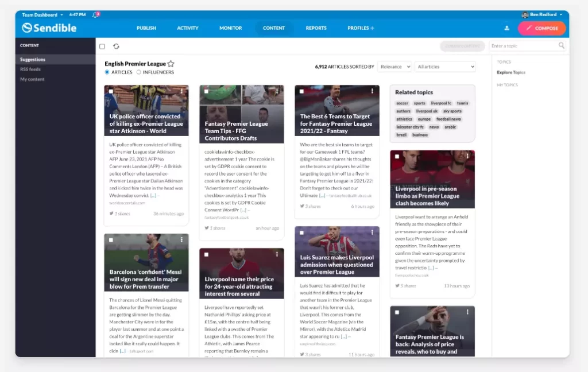The height and width of the screenshot is (372, 588).
Task: Select Suggestions in the sidebar
Action: point(56,59)
